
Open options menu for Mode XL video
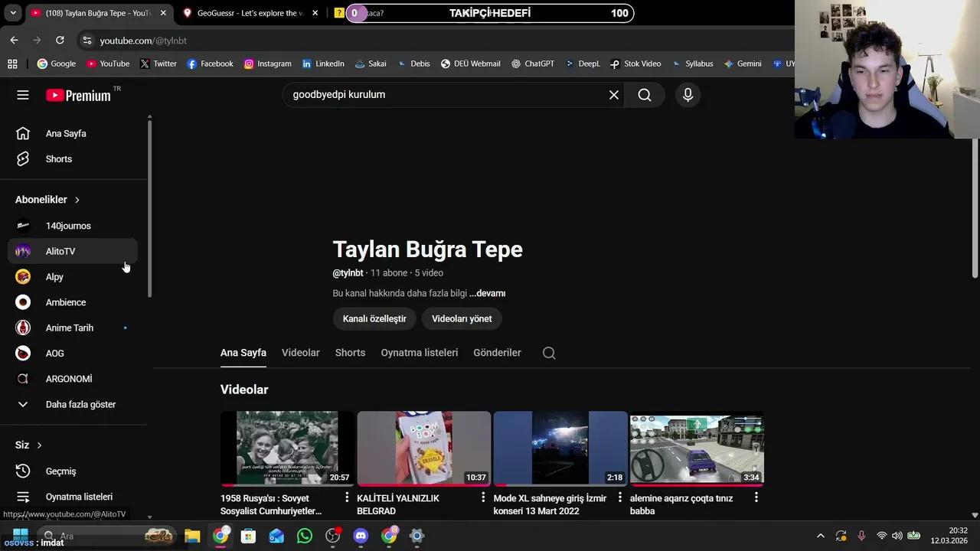click(620, 497)
